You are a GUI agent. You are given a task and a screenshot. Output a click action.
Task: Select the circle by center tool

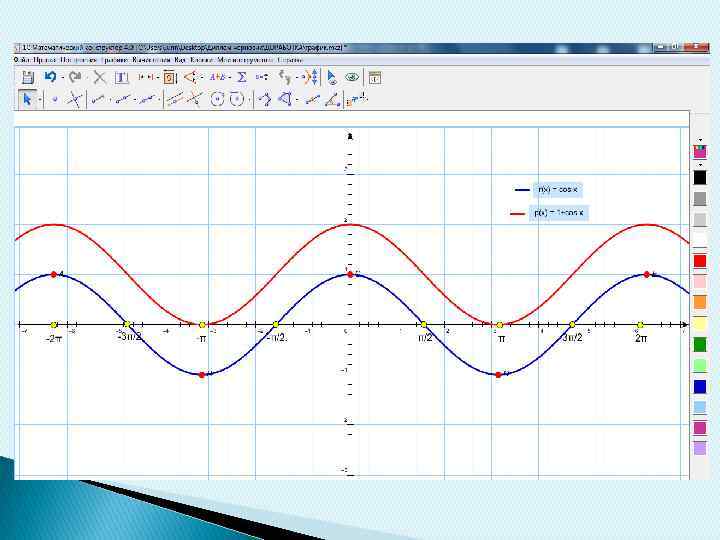(x=217, y=99)
